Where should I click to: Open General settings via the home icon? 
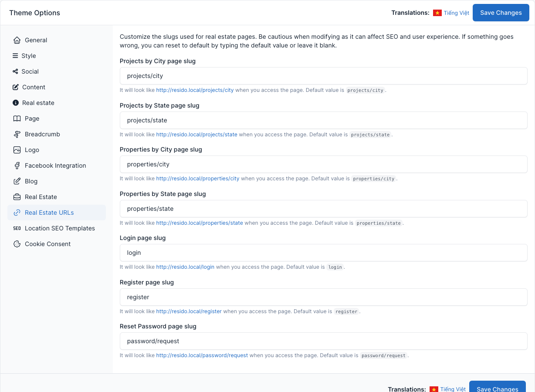(17, 40)
